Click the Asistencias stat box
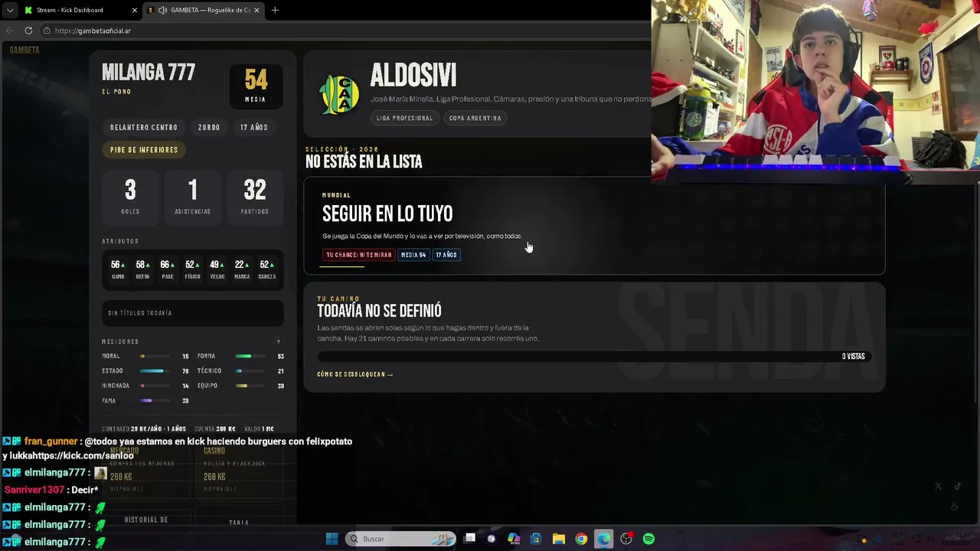Screen dimensions: 980x551 click(192, 197)
